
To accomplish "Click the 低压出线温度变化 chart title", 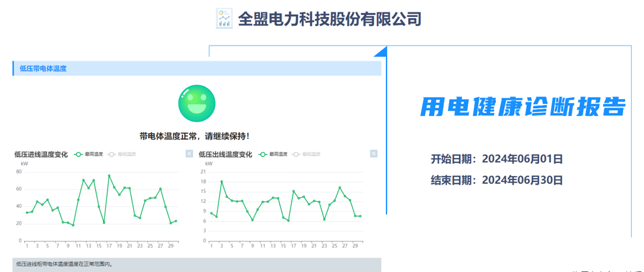I will click(x=226, y=155).
